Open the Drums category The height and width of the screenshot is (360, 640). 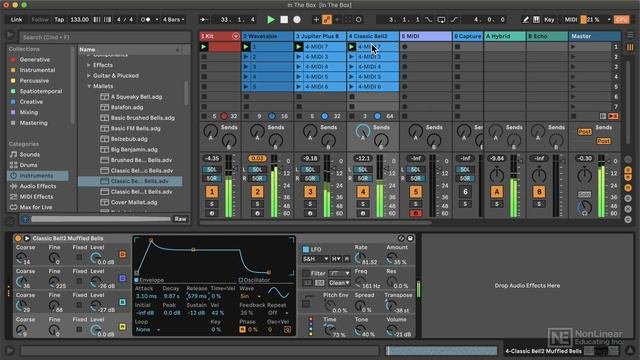29,165
